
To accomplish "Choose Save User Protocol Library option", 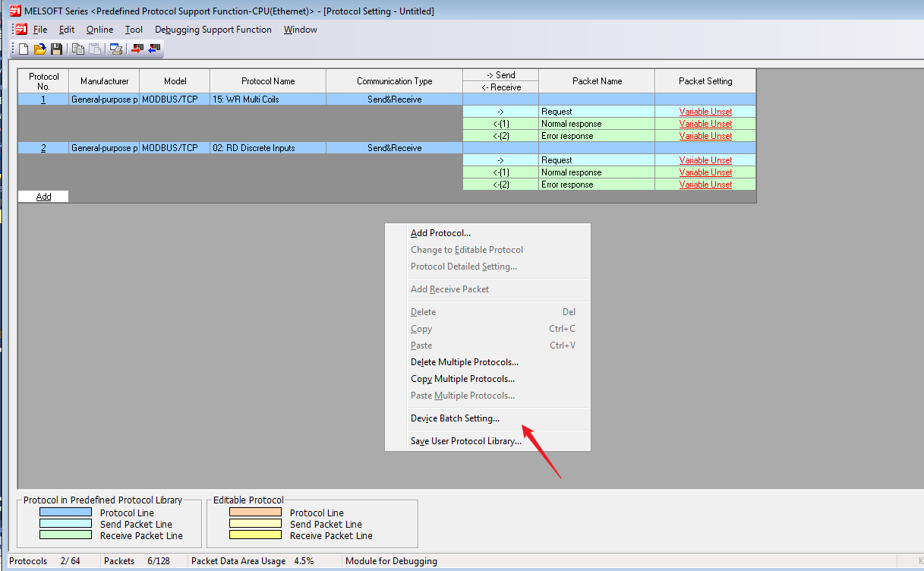I will (465, 441).
